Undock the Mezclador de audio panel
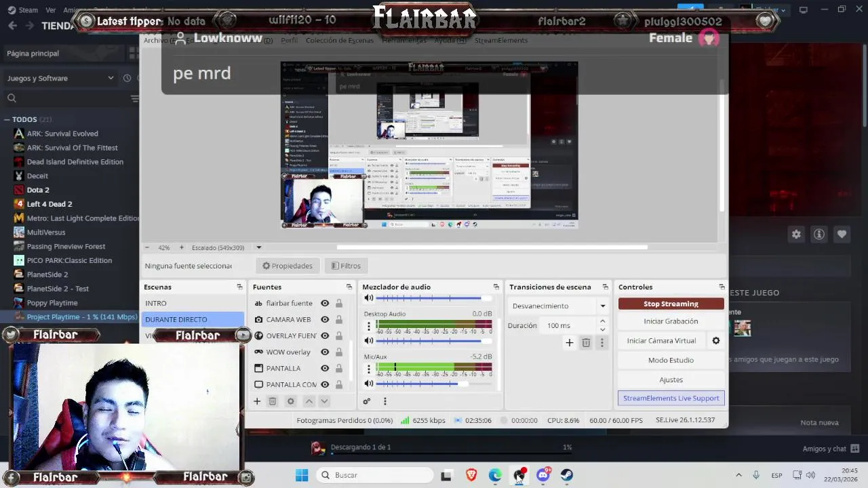Image resolution: width=868 pixels, height=488 pixels. [496, 287]
